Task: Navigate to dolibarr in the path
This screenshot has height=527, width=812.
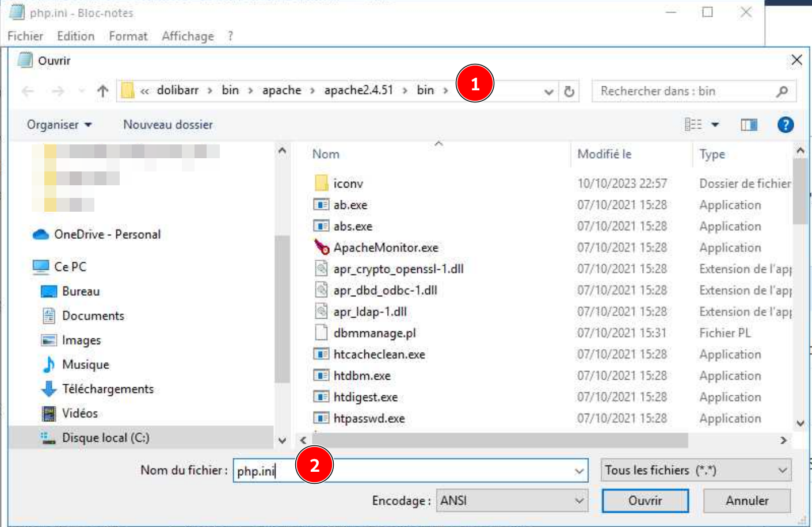Action: coord(178,90)
